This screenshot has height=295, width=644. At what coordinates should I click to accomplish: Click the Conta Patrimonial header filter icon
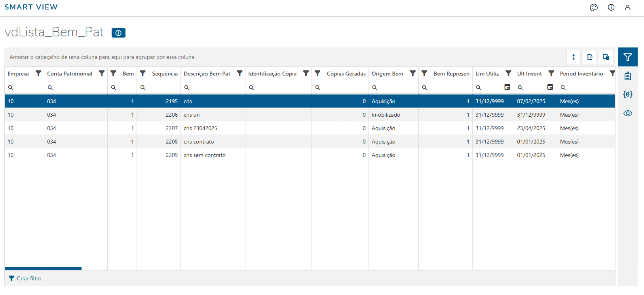click(102, 73)
